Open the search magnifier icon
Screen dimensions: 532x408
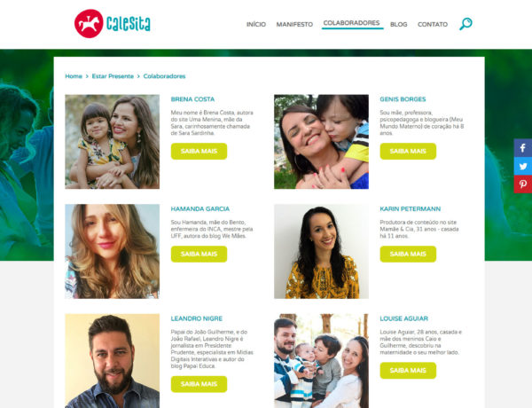click(465, 24)
